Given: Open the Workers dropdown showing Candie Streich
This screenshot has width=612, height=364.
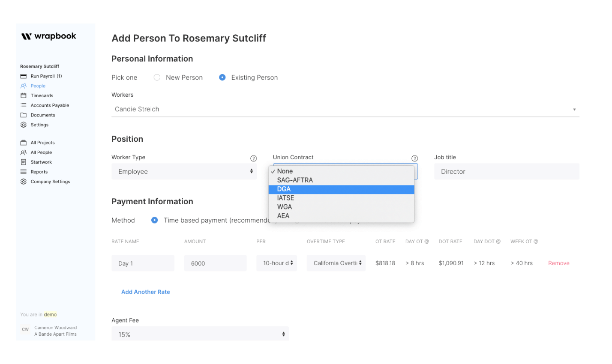Looking at the screenshot, I should 345,109.
